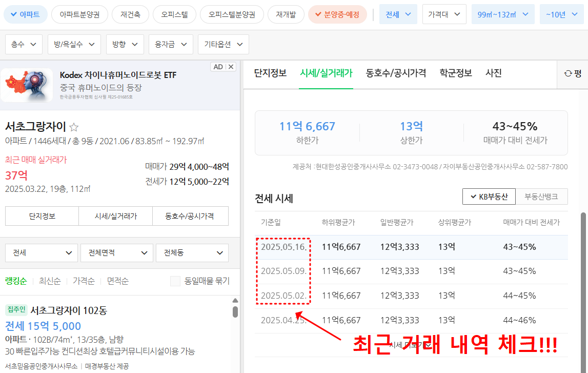Open the 전세 deal-type dropdown in top bar
The height and width of the screenshot is (373, 588).
[398, 14]
